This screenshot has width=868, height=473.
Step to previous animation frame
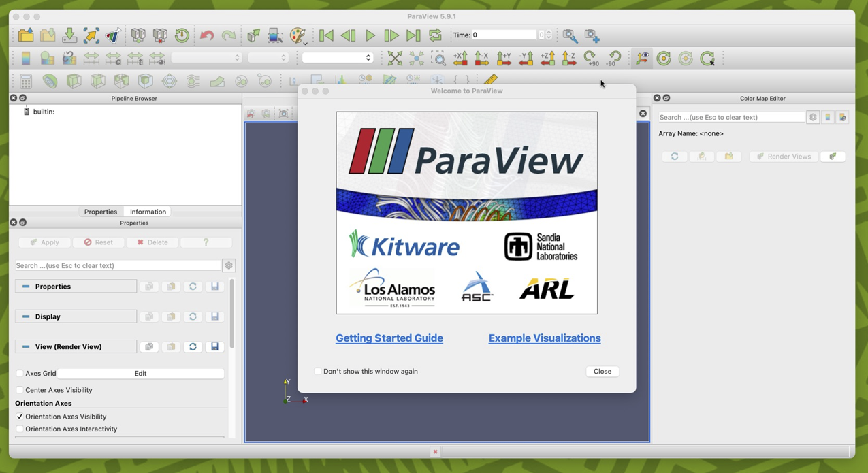(349, 35)
